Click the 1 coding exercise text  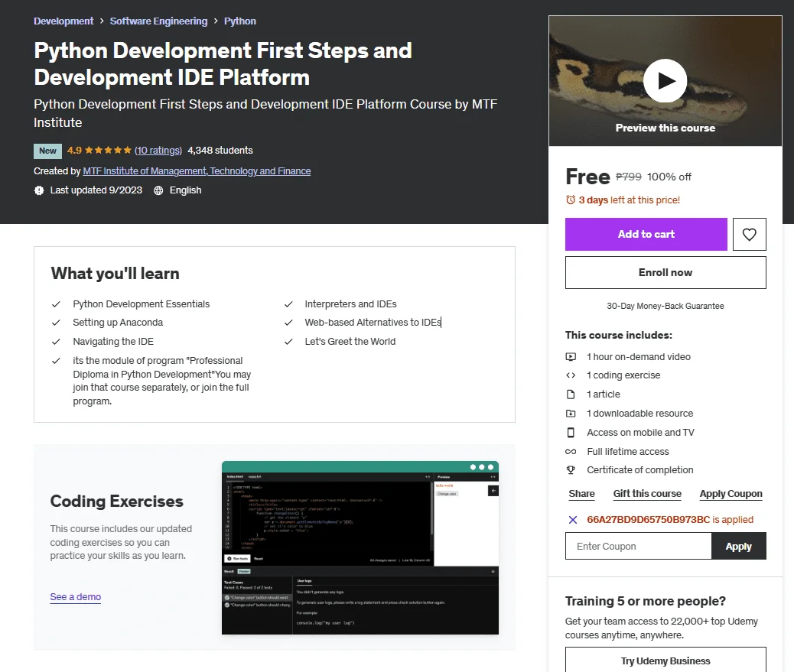point(623,375)
